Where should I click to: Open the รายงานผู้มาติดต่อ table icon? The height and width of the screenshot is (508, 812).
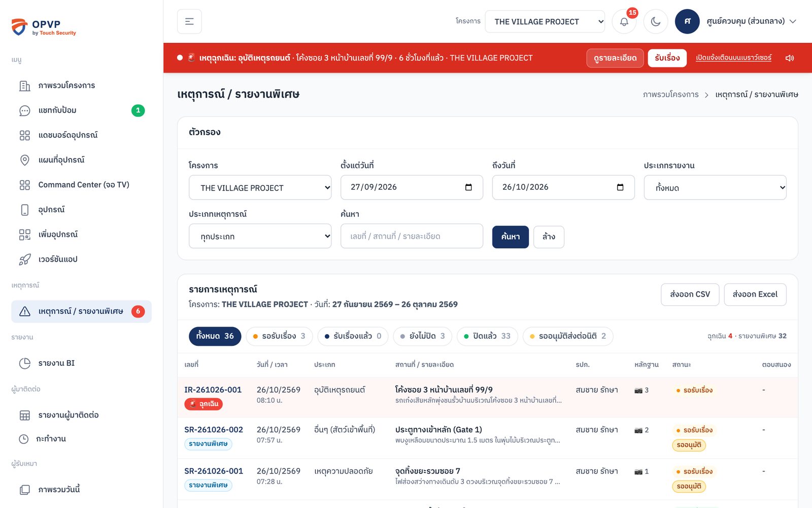point(24,416)
